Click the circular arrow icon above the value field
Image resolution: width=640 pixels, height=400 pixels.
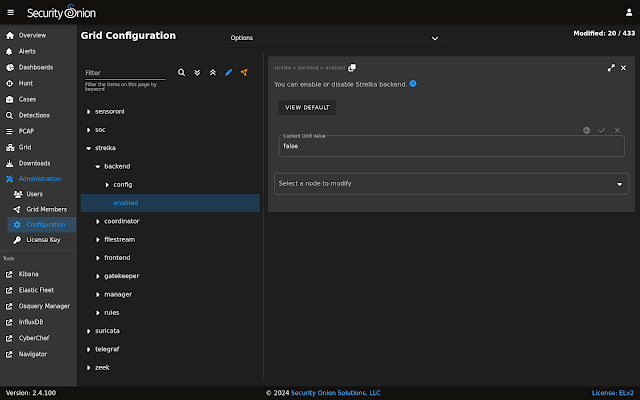point(587,130)
